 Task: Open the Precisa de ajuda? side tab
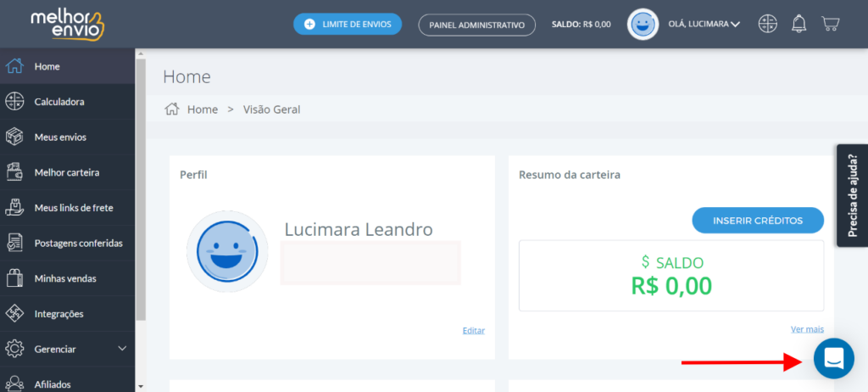tap(852, 196)
